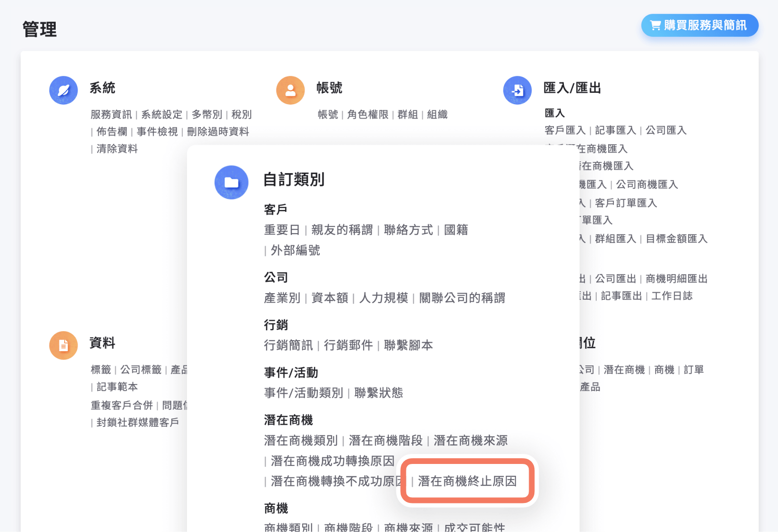Click the 系統 rocket icon
778x532 pixels.
coord(63,90)
